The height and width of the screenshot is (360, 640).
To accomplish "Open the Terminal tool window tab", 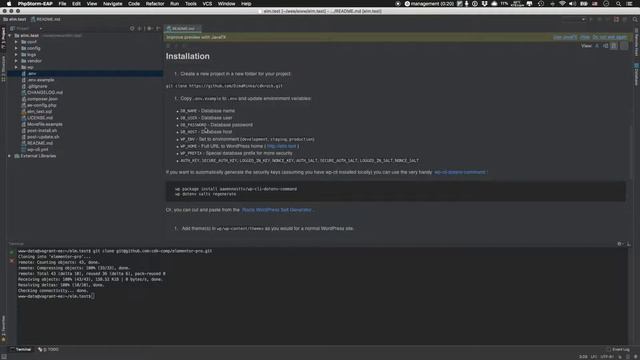I will pos(21,349).
